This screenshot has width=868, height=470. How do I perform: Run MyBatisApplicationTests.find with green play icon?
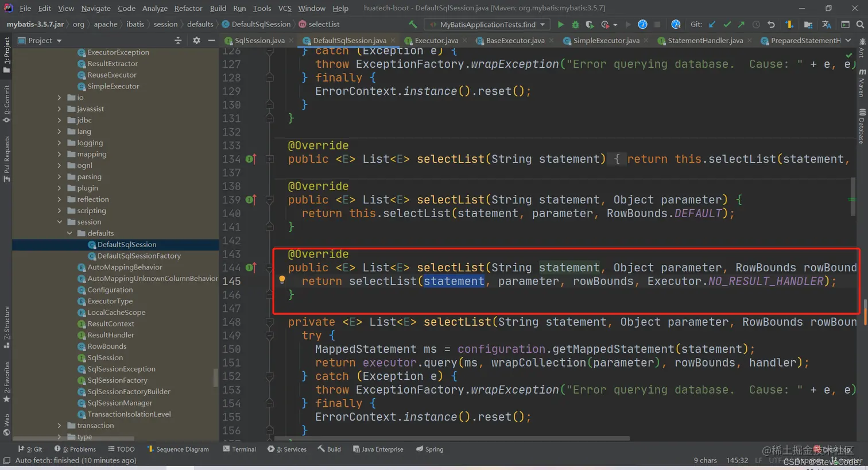(560, 24)
